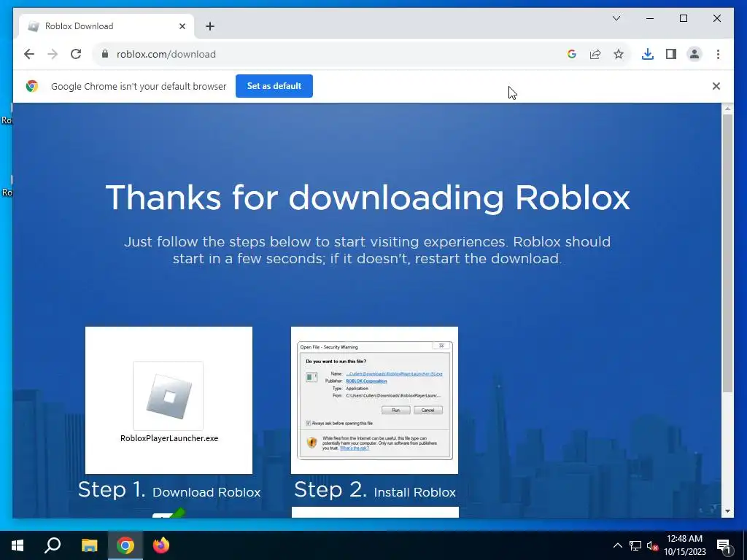Open a new tab with plus button
Image resolution: width=747 pixels, height=560 pixels.
tap(210, 26)
